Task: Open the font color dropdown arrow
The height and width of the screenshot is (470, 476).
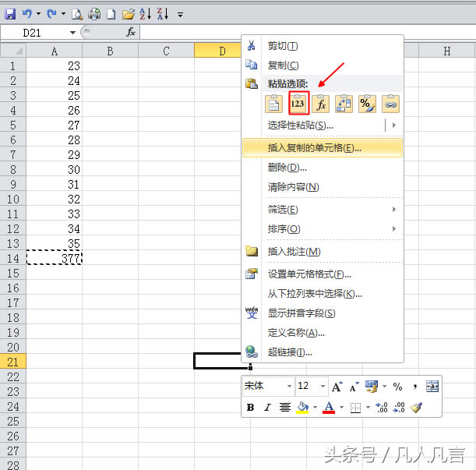Action: tap(341, 407)
